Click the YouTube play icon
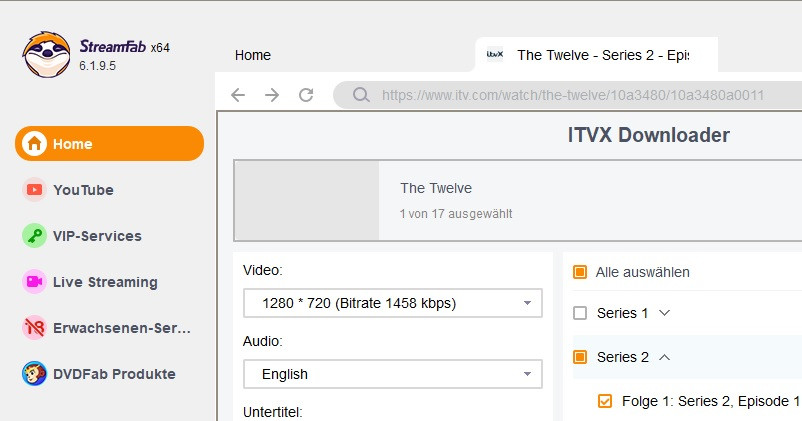 (34, 190)
